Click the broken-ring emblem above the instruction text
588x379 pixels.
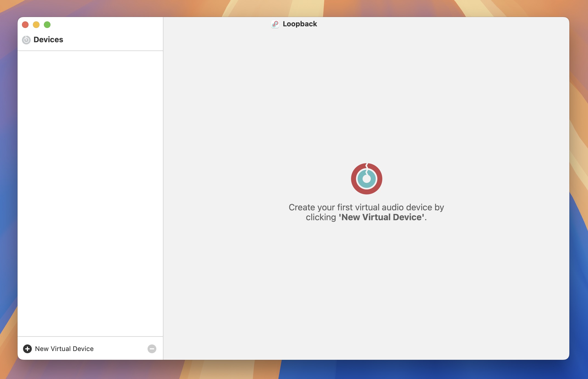tap(366, 179)
